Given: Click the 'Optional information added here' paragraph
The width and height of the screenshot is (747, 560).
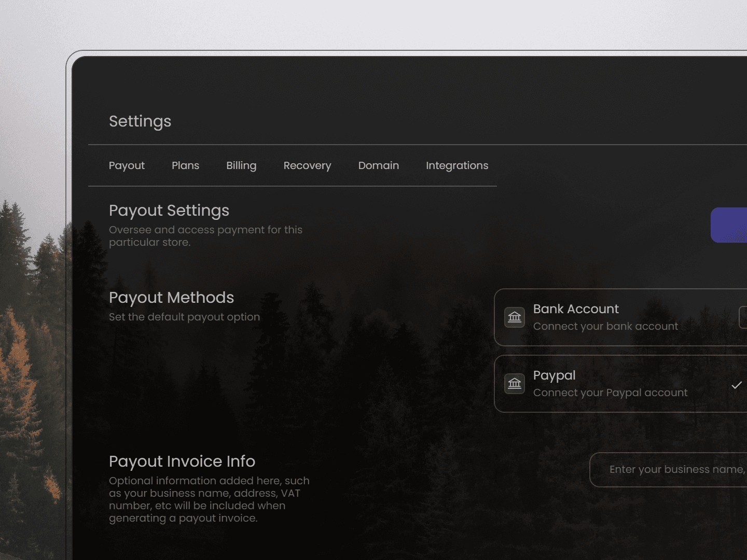Looking at the screenshot, I should 209,499.
